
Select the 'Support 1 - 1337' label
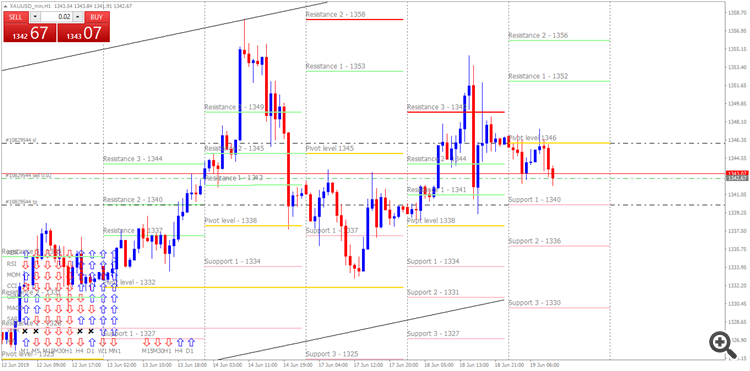332,230
